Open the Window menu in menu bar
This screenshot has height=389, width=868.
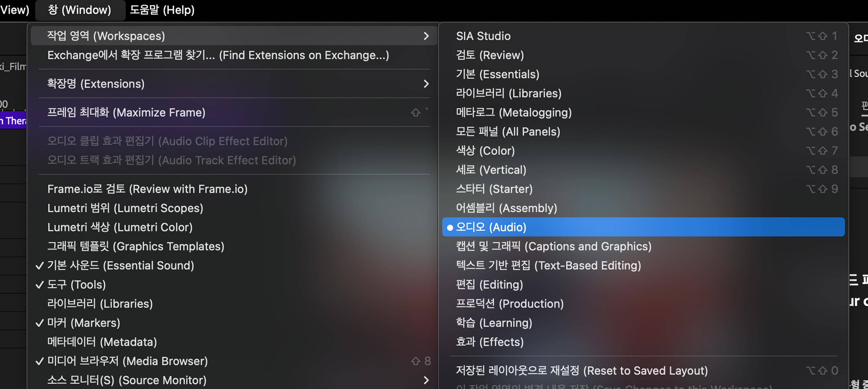[x=80, y=10]
